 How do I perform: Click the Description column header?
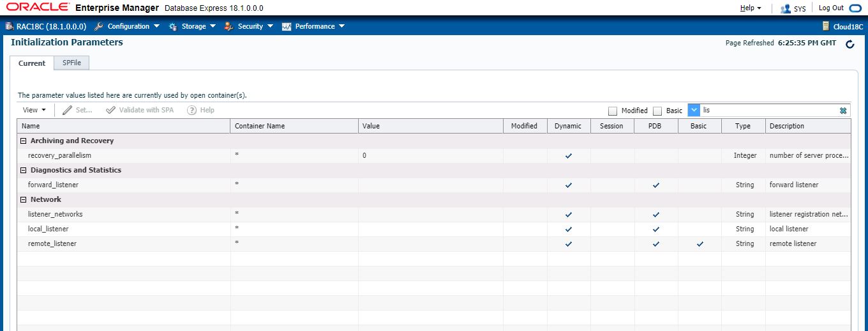[x=808, y=126]
